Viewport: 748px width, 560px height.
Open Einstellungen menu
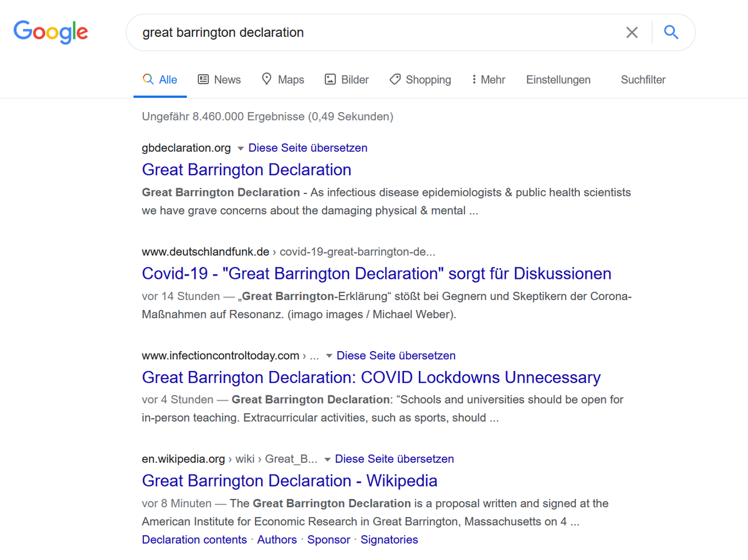559,79
